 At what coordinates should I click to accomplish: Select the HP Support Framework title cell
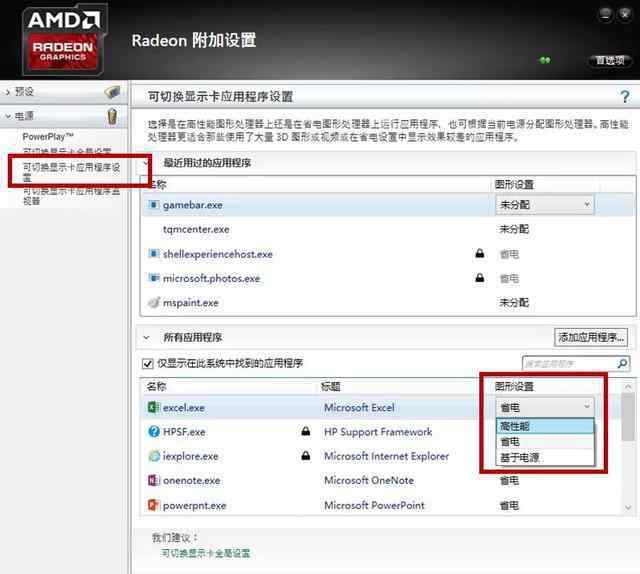(x=378, y=432)
